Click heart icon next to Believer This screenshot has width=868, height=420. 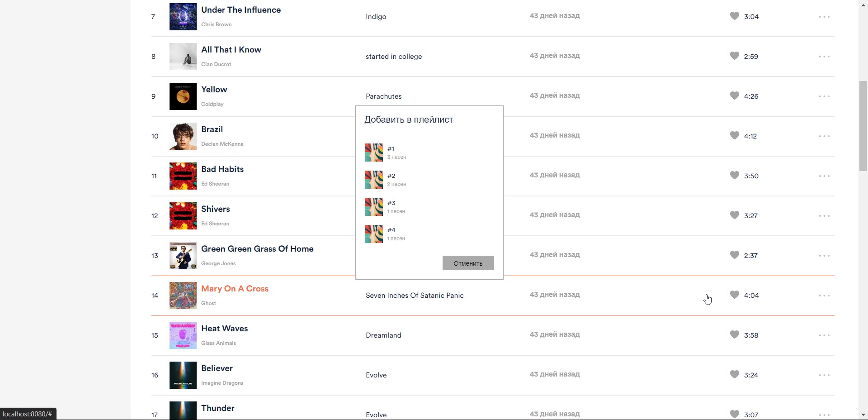pos(734,375)
